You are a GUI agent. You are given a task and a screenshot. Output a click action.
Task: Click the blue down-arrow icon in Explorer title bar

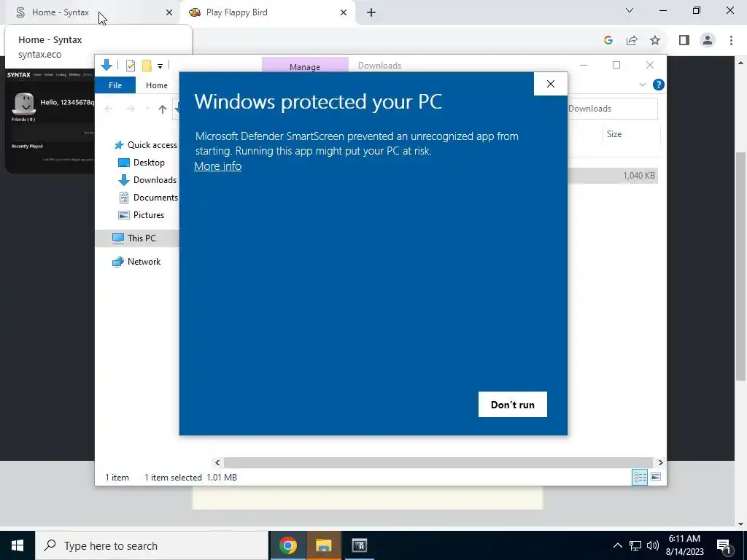[x=107, y=65]
